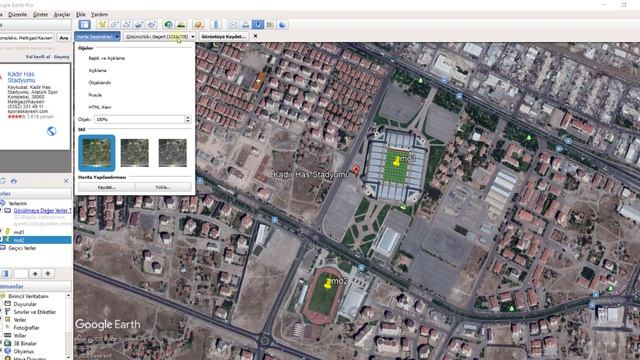Screen dimensions: 640x360
Task: Click the layers panel scroll-up arrow
Action: [68, 296]
